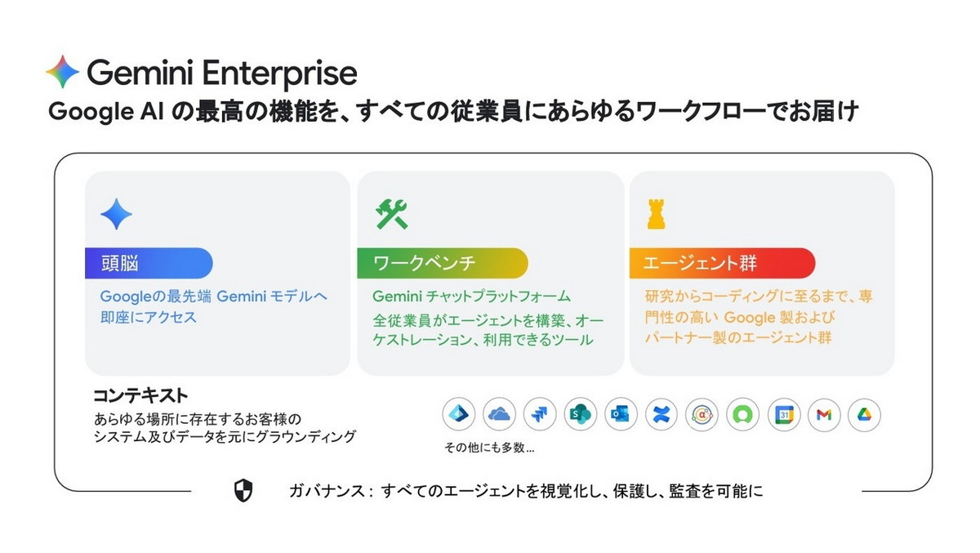Click the yellow chess rook icon
This screenshot has height=553, width=980.
click(x=655, y=214)
